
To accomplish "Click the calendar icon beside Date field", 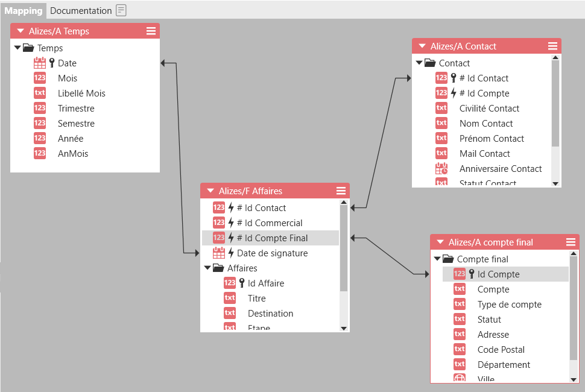I will [40, 63].
